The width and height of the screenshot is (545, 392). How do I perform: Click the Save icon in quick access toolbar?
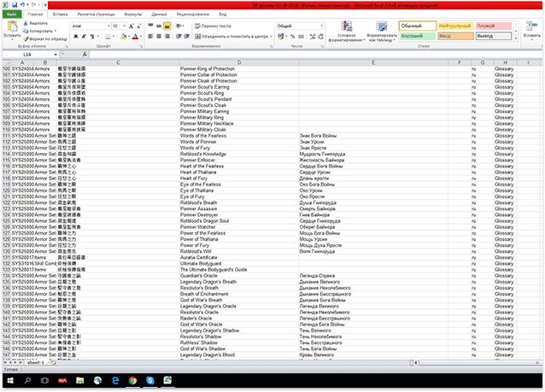tap(15, 5)
